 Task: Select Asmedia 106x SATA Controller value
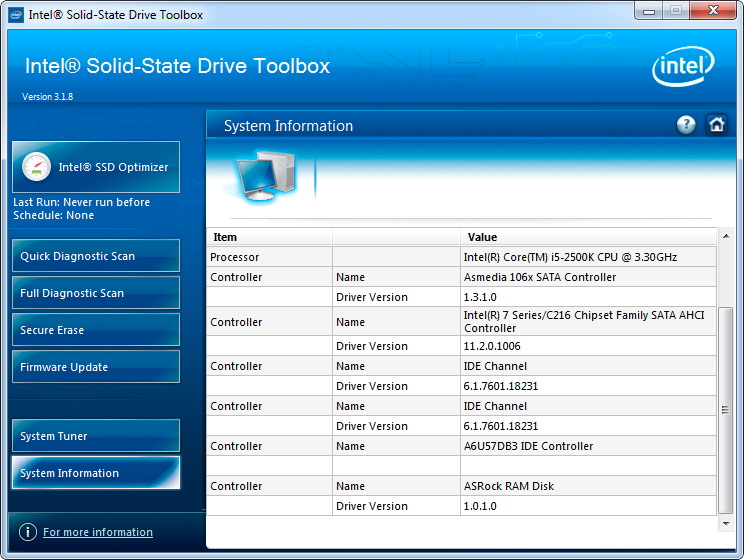point(588,277)
